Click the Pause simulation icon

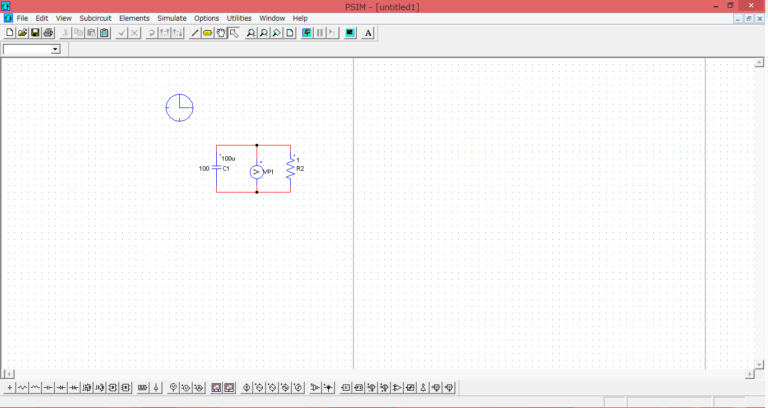(x=320, y=33)
